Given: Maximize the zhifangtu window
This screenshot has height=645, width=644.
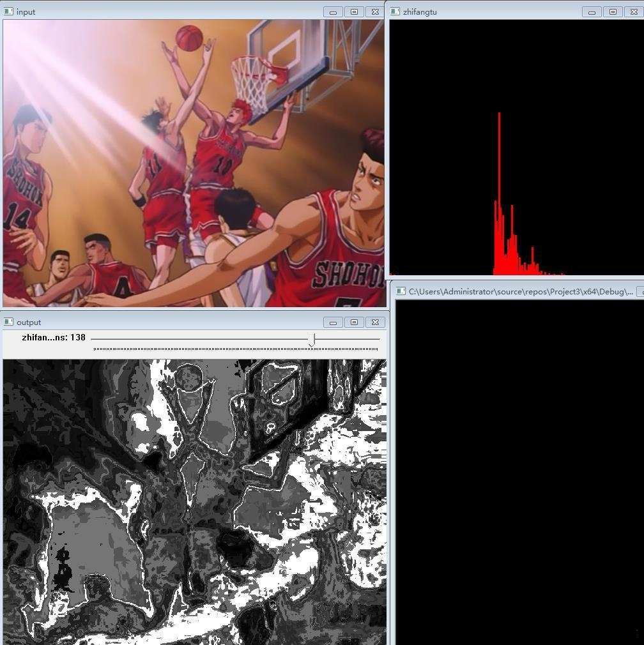Looking at the screenshot, I should pos(613,12).
